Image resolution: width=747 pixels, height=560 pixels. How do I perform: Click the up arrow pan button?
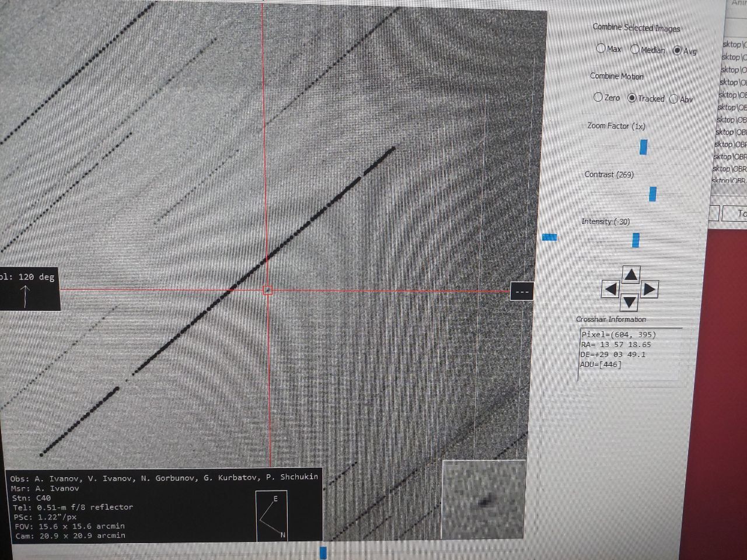pyautogui.click(x=630, y=274)
